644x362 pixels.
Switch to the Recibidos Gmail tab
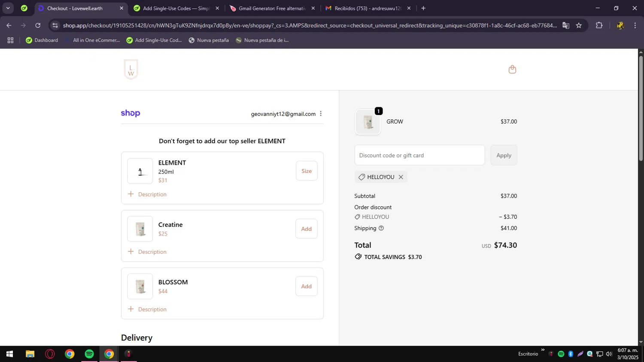click(368, 8)
